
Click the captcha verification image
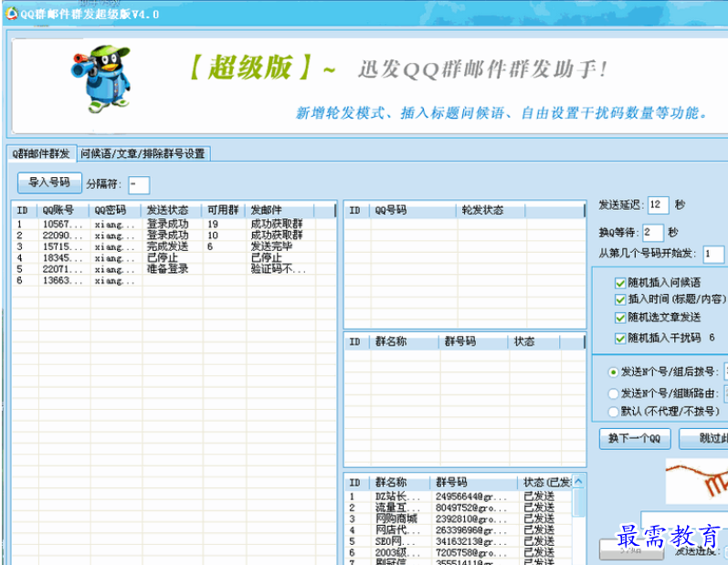(697, 481)
